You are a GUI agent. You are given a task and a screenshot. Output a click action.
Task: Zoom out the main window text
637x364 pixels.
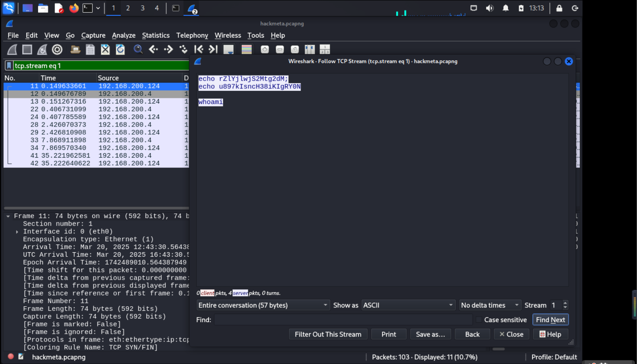coord(280,50)
